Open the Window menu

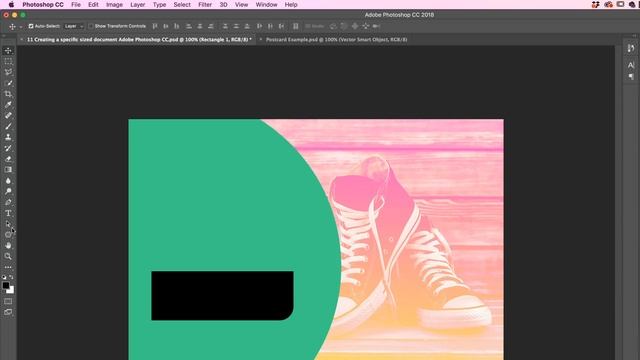click(267, 5)
